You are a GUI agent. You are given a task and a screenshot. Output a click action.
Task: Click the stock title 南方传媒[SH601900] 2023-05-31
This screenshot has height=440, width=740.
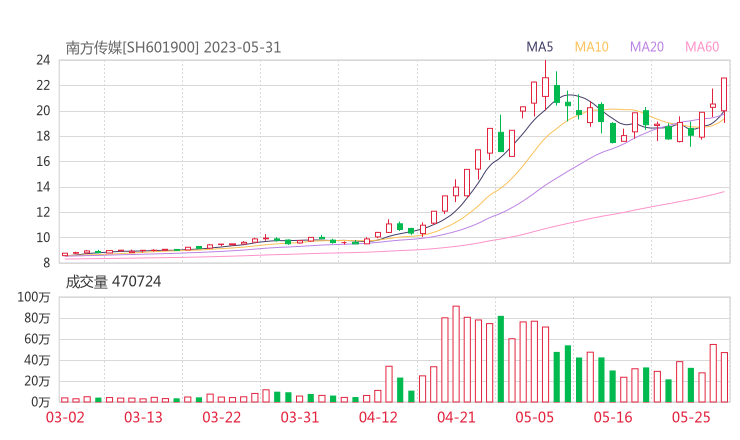tap(173, 48)
